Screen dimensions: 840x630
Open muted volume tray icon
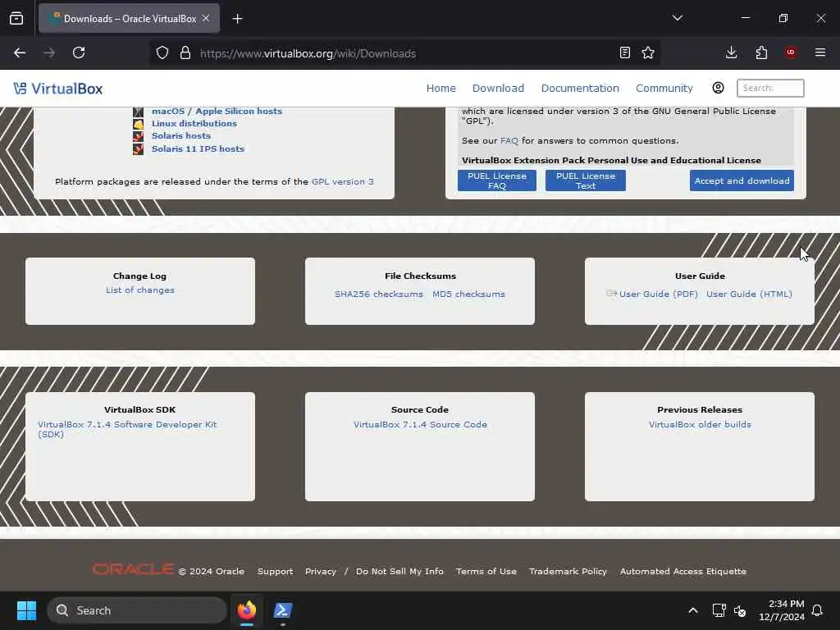741,610
